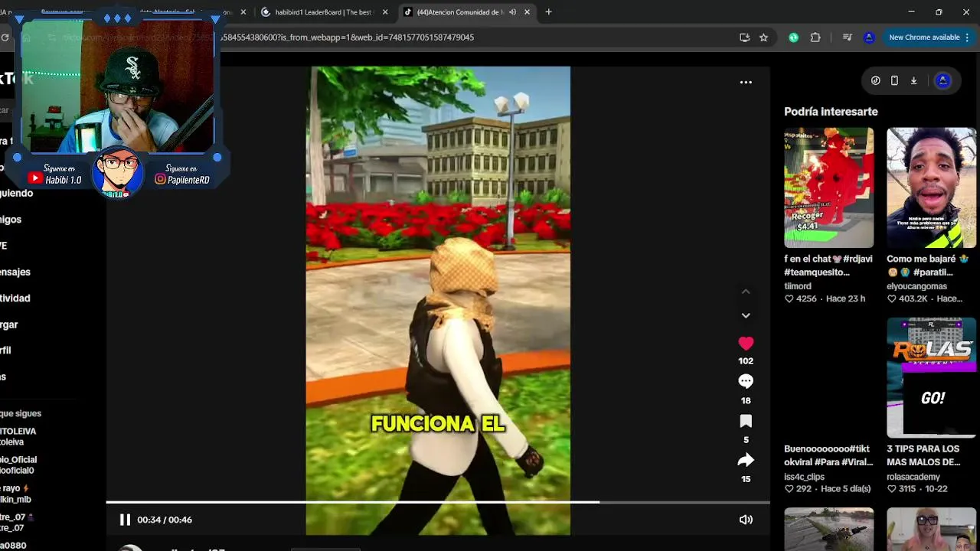Like the video with the heart icon

[746, 344]
